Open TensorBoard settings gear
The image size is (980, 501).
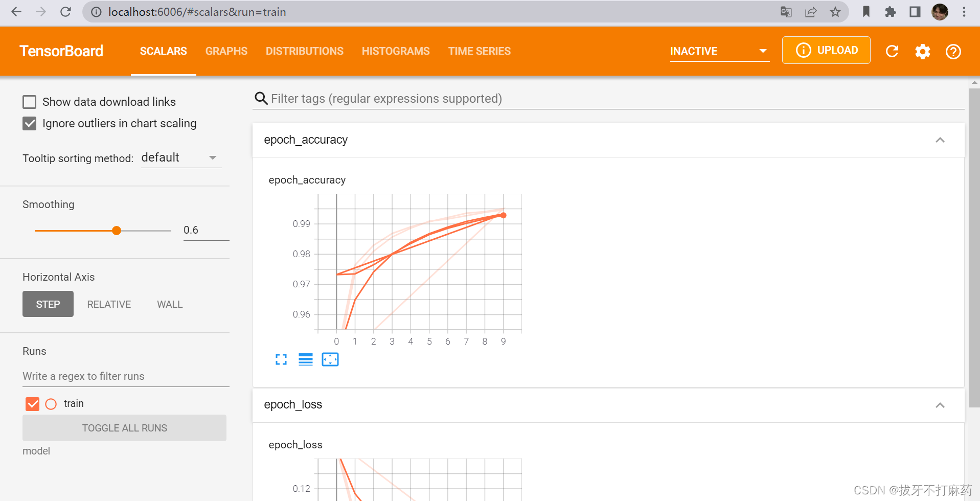tap(923, 51)
